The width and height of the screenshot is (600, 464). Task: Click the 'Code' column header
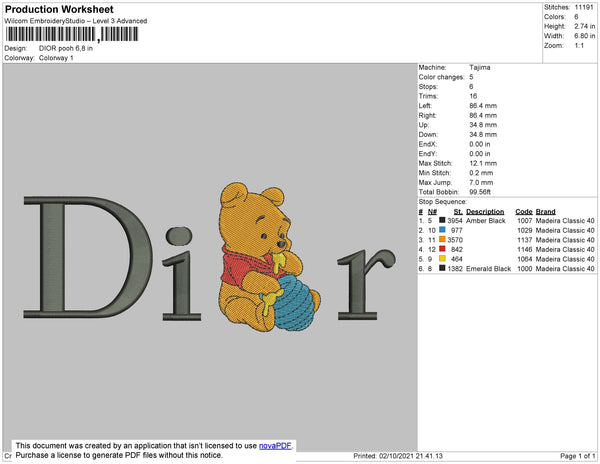tap(524, 212)
